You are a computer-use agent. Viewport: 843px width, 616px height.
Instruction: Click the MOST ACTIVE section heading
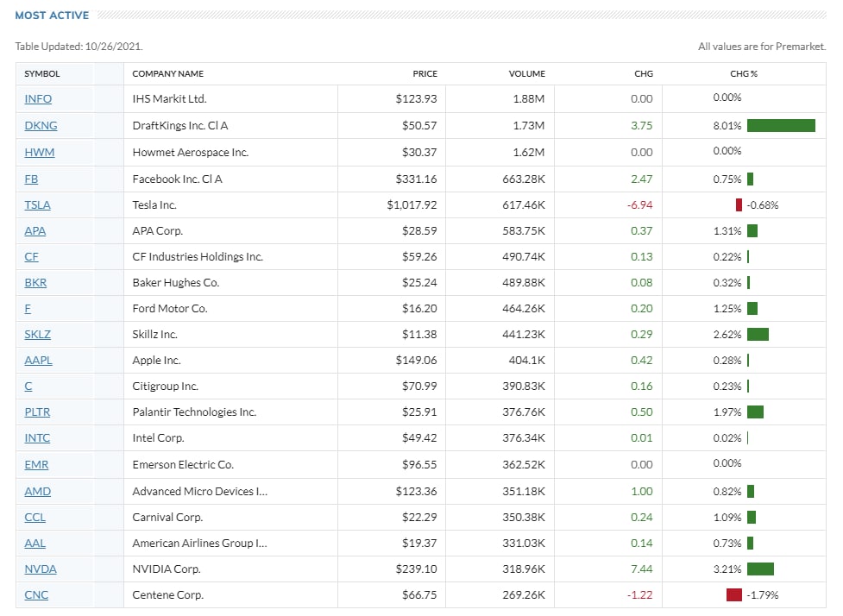click(x=52, y=15)
